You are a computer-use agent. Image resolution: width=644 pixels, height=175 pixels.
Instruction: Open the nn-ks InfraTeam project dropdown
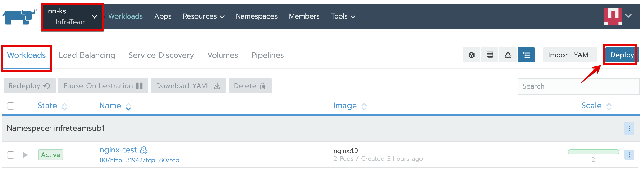72,17
